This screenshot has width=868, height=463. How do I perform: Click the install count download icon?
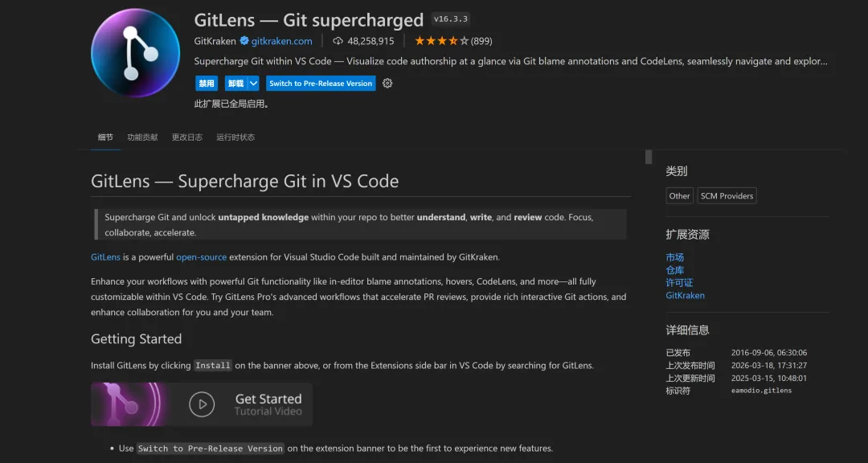click(x=338, y=41)
